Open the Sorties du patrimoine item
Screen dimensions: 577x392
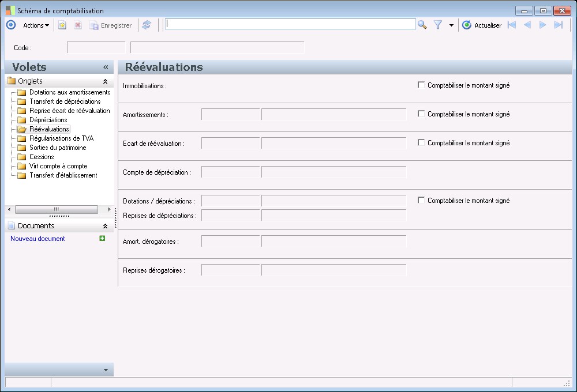point(58,148)
